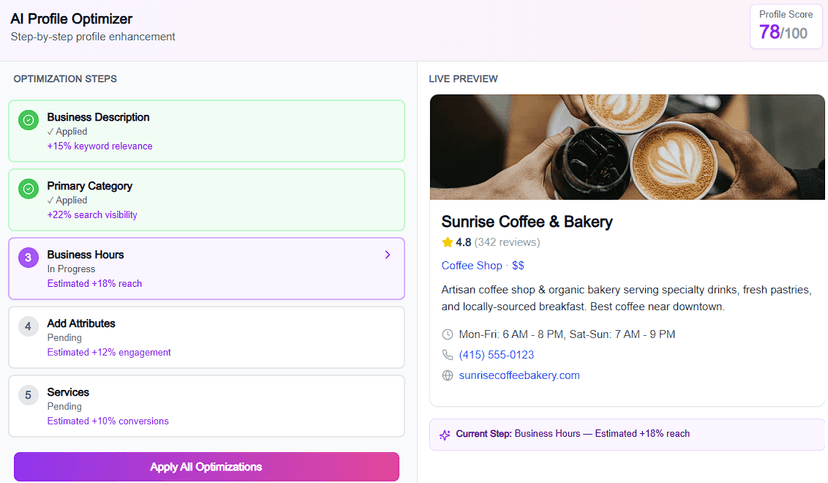The width and height of the screenshot is (828, 483).
Task: Open the sunrisecoffeebakery.com website link
Action: tap(519, 376)
